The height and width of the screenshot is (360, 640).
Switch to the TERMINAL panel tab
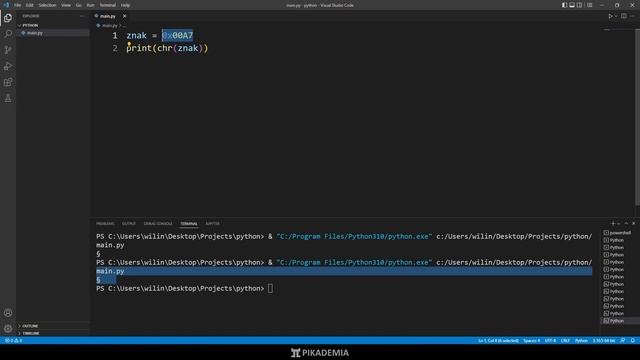tap(189, 224)
